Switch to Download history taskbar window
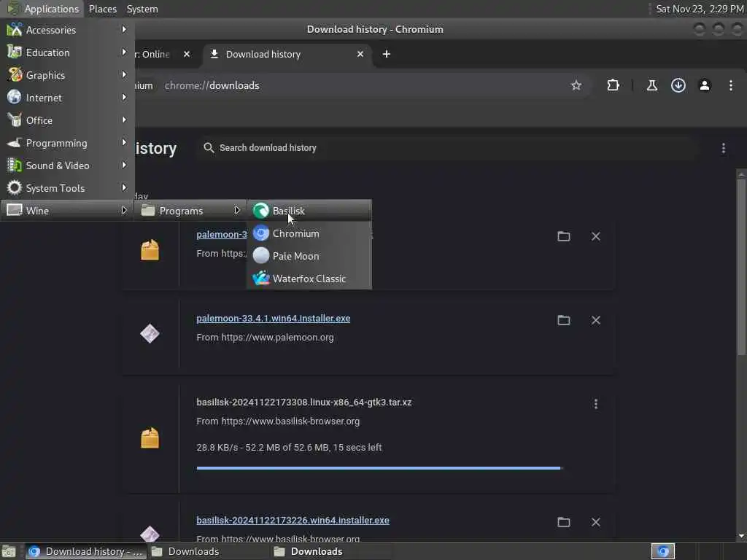Screen dimensions: 747x560 (x=86, y=551)
